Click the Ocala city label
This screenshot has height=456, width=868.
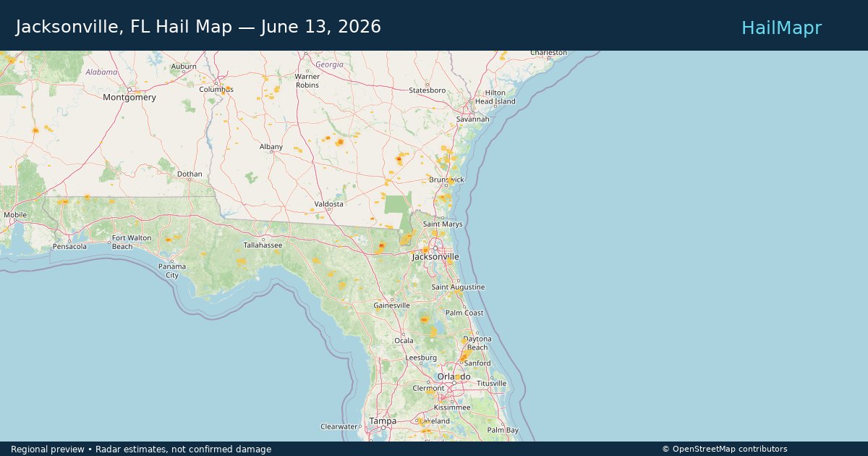tap(404, 341)
